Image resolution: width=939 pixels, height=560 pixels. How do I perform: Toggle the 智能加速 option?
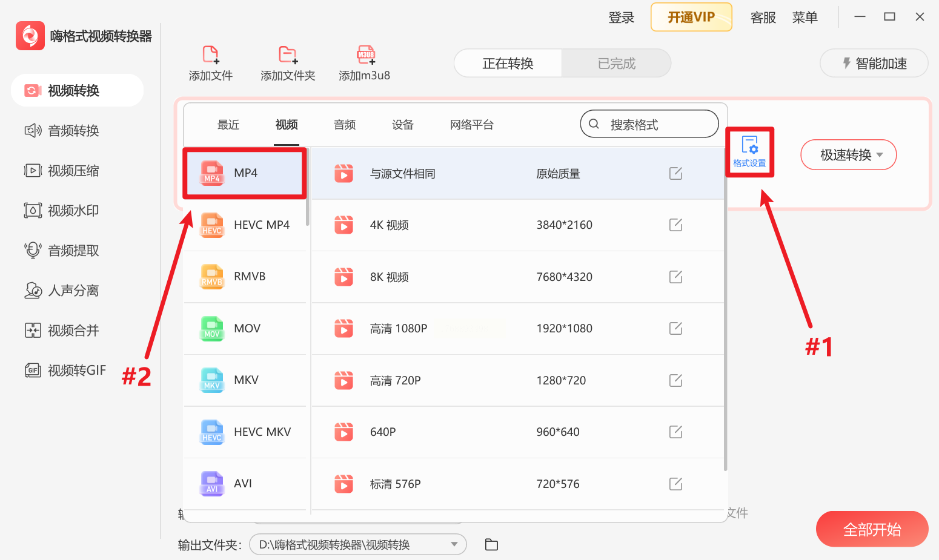[874, 64]
